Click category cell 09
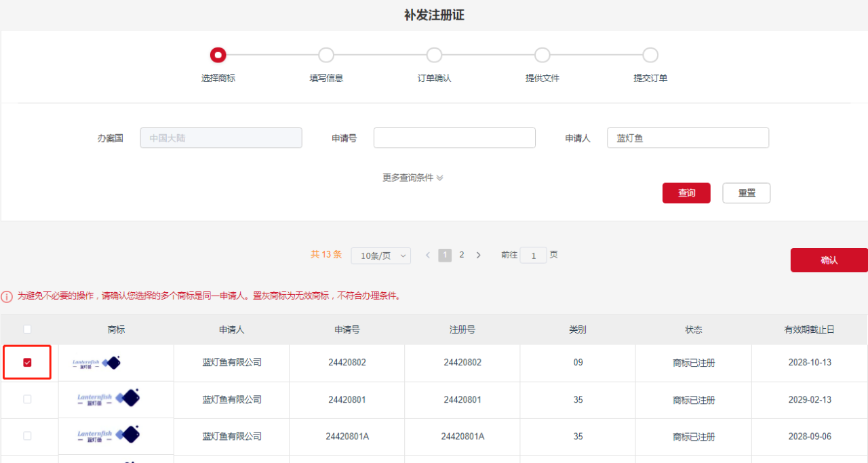Screen dimensions: 868x463 [578, 363]
